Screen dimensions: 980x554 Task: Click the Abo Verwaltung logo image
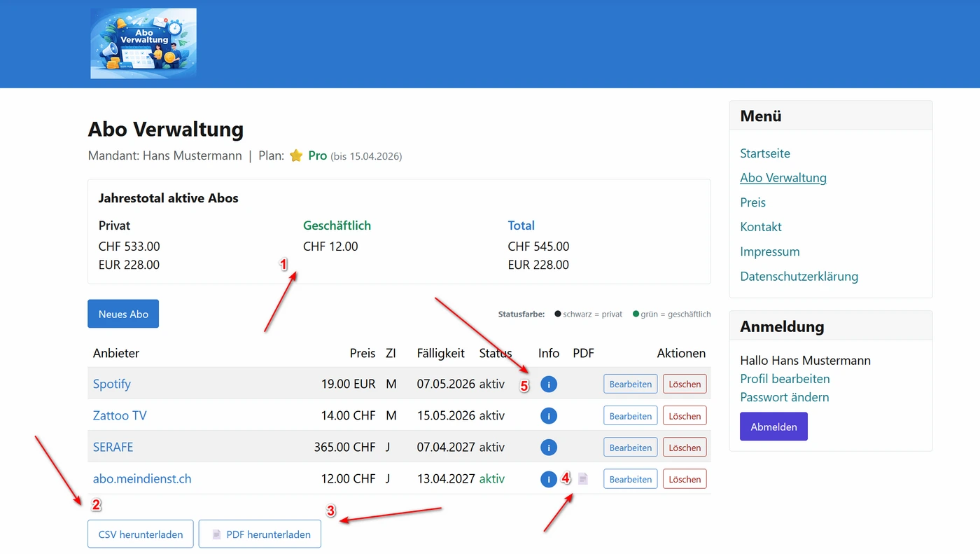click(x=143, y=43)
